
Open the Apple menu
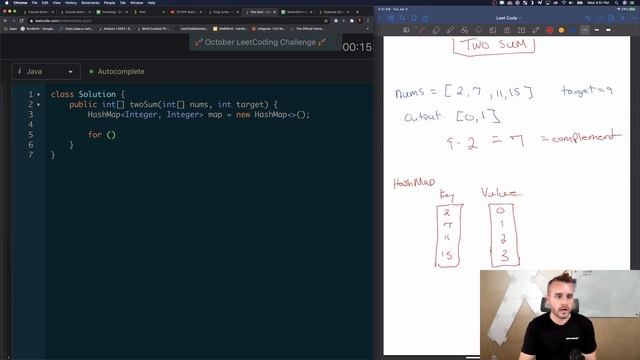(x=6, y=2)
